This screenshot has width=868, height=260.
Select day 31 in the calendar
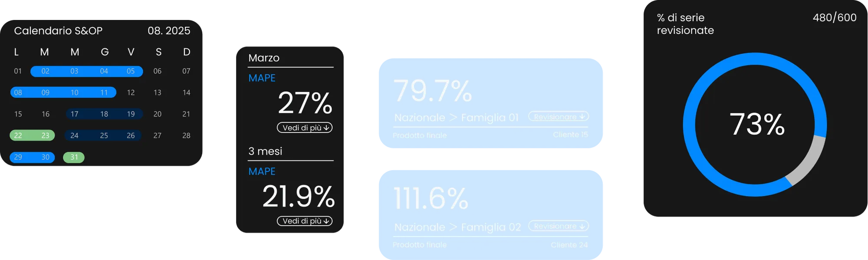click(74, 157)
